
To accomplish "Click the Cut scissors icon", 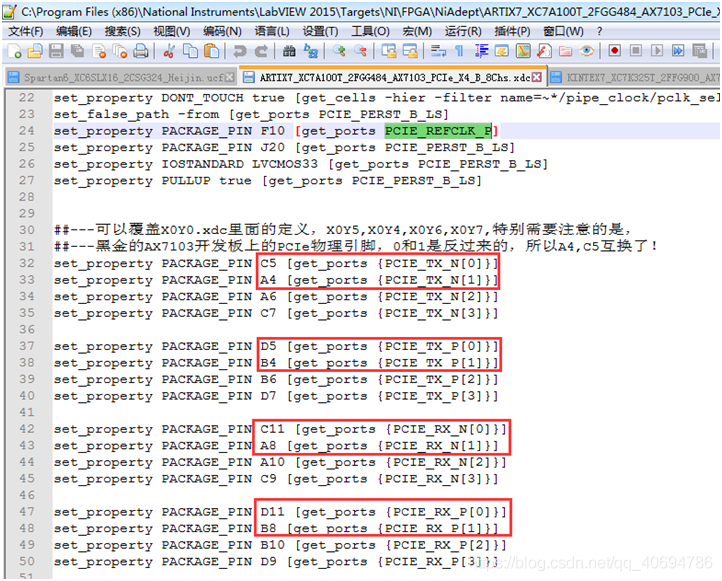I will pos(167,51).
